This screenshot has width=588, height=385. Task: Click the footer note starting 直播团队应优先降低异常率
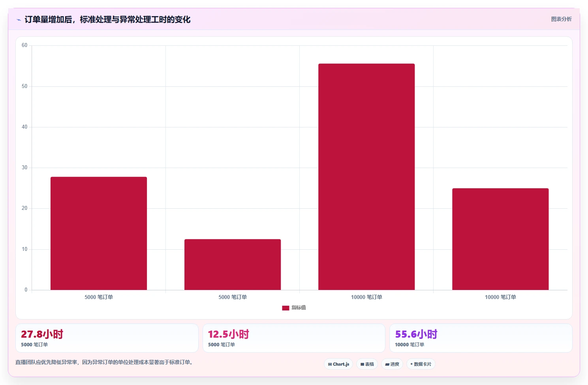105,362
